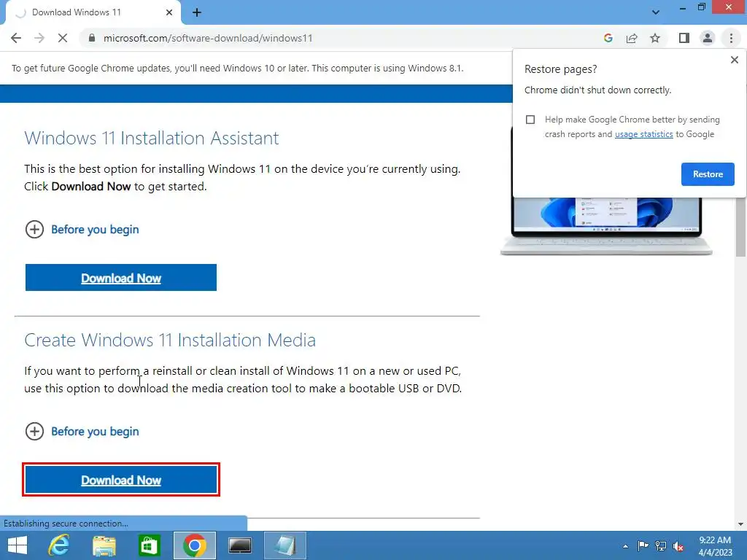Open the black-screen taskbar app
This screenshot has width=747, height=560.
tap(239, 545)
